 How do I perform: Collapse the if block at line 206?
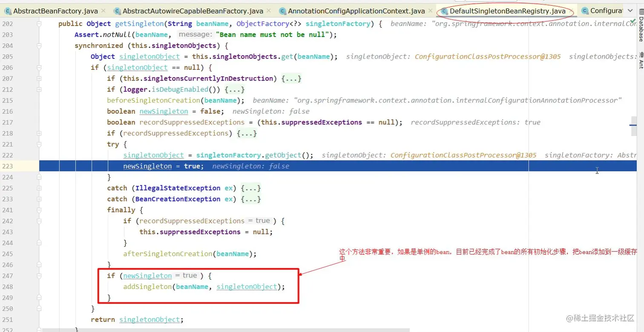click(39, 68)
